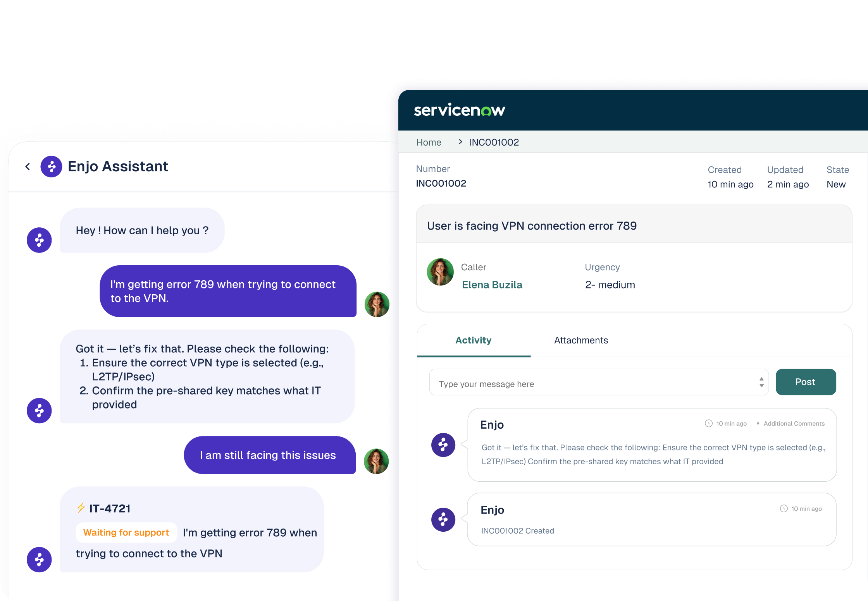Open Elena Buzila caller link

[492, 285]
